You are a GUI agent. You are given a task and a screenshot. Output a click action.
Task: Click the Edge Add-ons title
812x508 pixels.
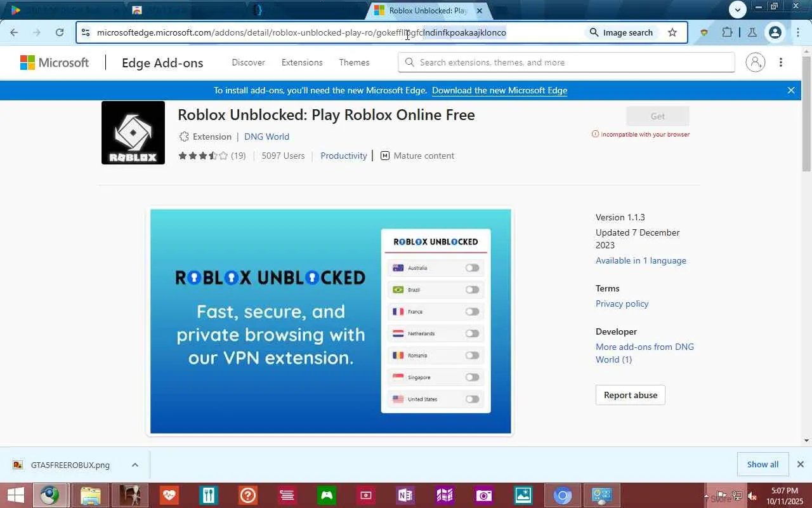(162, 62)
